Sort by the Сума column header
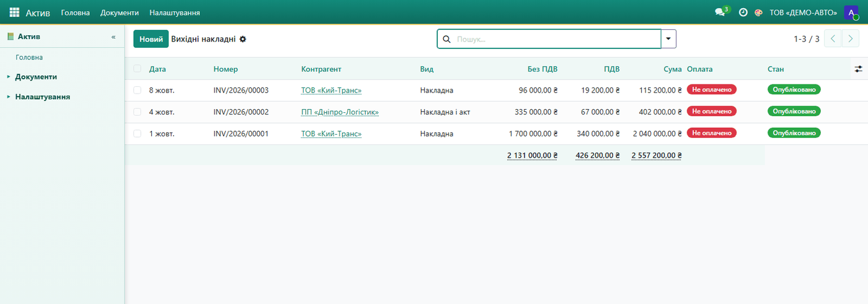Viewport: 868px width, 304px height. pos(672,69)
